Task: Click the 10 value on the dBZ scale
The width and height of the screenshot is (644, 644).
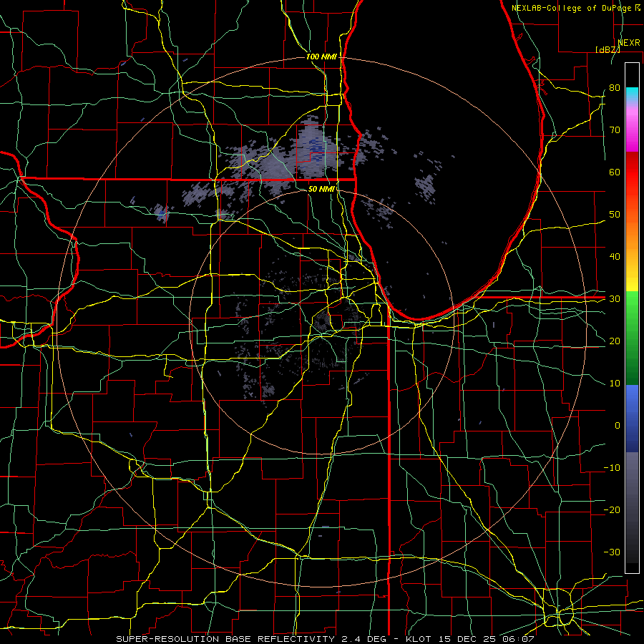Action: coord(615,384)
